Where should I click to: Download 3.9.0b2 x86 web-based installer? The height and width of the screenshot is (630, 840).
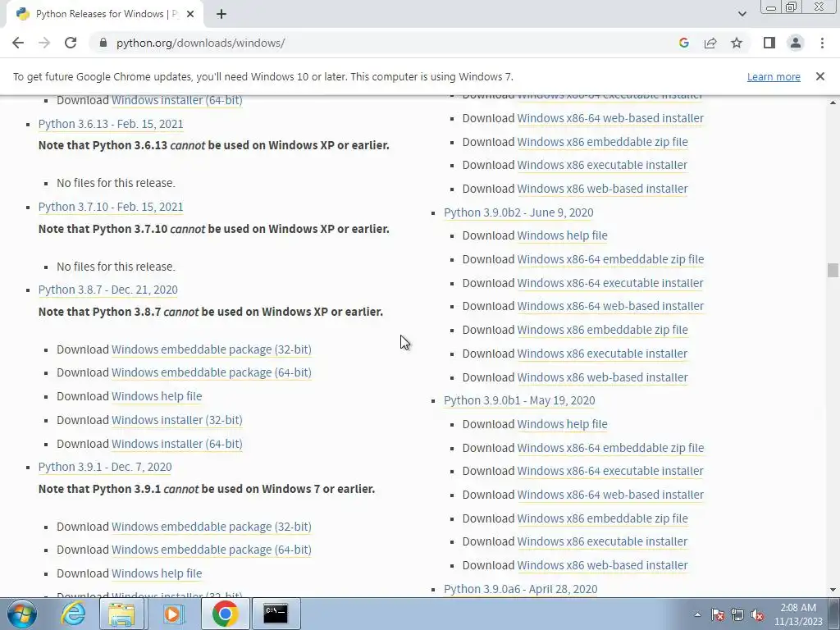coord(602,377)
